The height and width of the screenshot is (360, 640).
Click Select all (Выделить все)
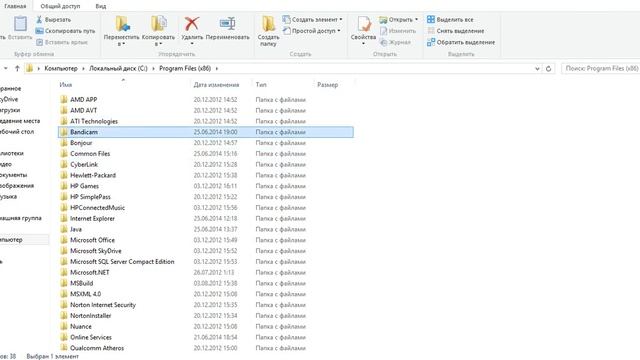click(x=450, y=20)
